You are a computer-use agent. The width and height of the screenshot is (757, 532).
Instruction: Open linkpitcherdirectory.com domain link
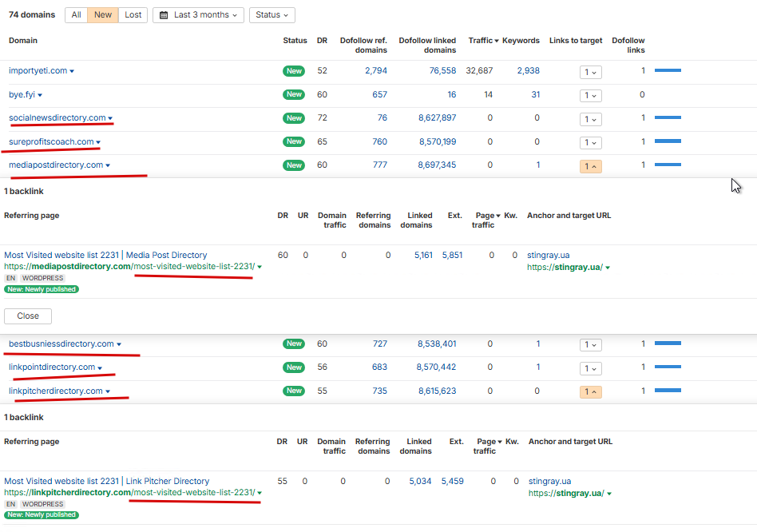pyautogui.click(x=56, y=391)
